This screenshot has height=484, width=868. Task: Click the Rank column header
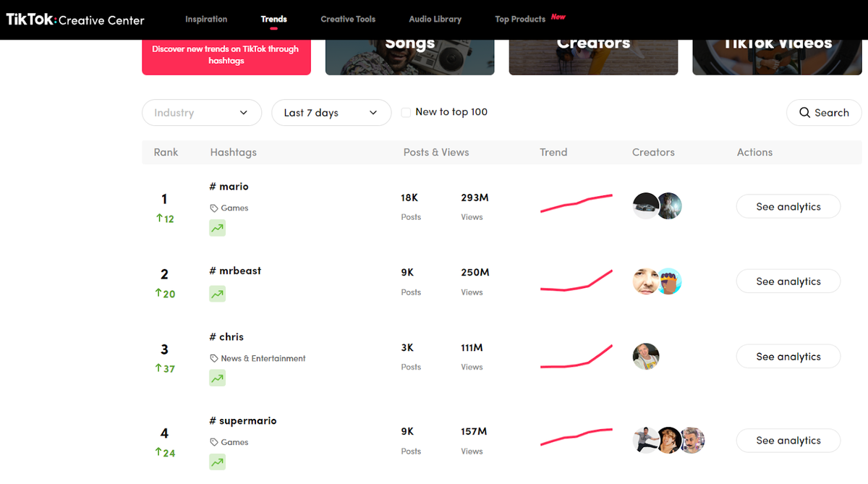pyautogui.click(x=166, y=153)
